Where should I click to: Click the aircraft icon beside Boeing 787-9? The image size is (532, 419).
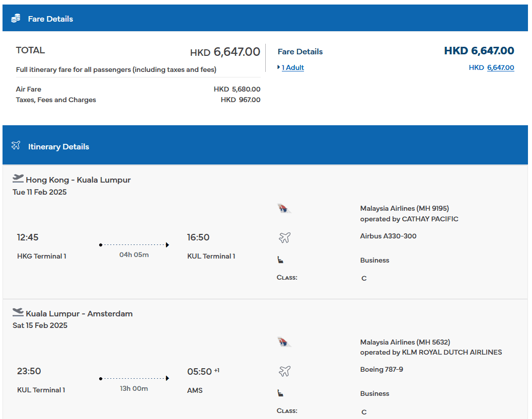coord(284,371)
